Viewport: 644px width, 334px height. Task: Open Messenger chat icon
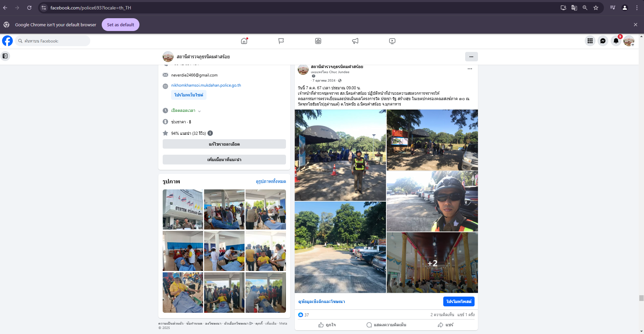coord(603,41)
